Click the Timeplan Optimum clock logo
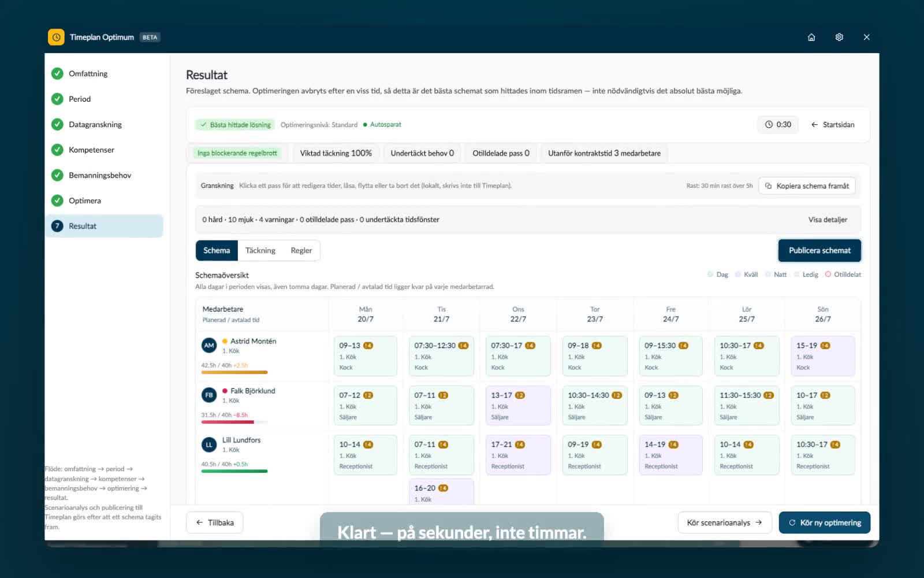The width and height of the screenshot is (924, 578). click(56, 37)
